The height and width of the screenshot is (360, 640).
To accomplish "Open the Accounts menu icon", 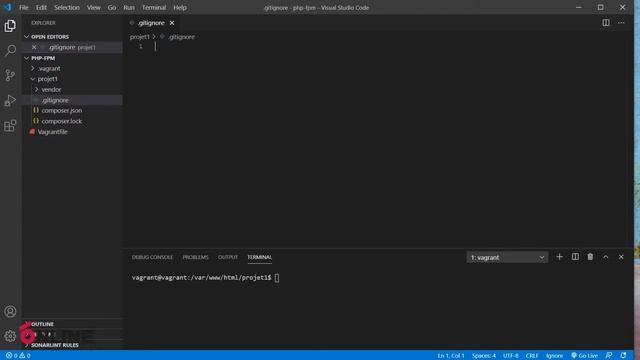I will coord(10,311).
